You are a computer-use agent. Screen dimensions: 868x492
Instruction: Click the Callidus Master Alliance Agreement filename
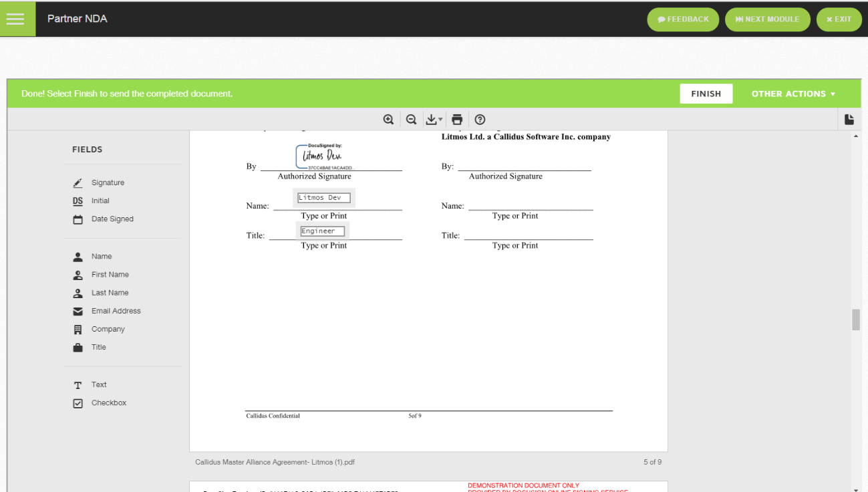(x=275, y=462)
